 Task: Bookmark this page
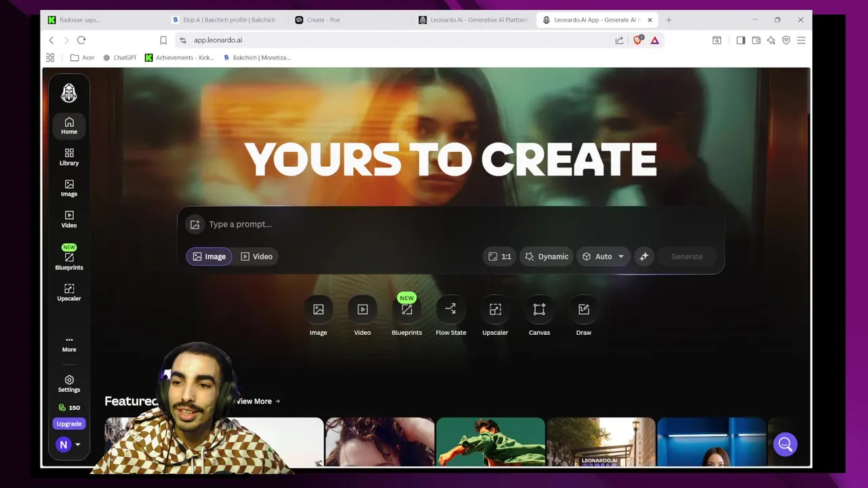[x=163, y=40]
